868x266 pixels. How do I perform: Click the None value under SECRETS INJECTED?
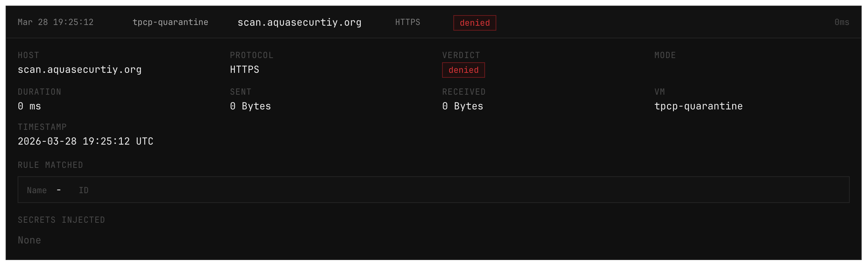click(x=30, y=240)
